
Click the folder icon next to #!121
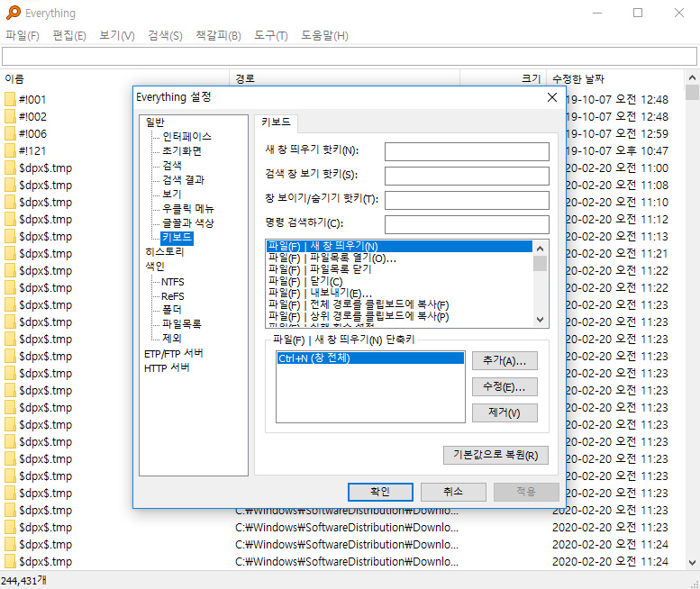coord(10,150)
